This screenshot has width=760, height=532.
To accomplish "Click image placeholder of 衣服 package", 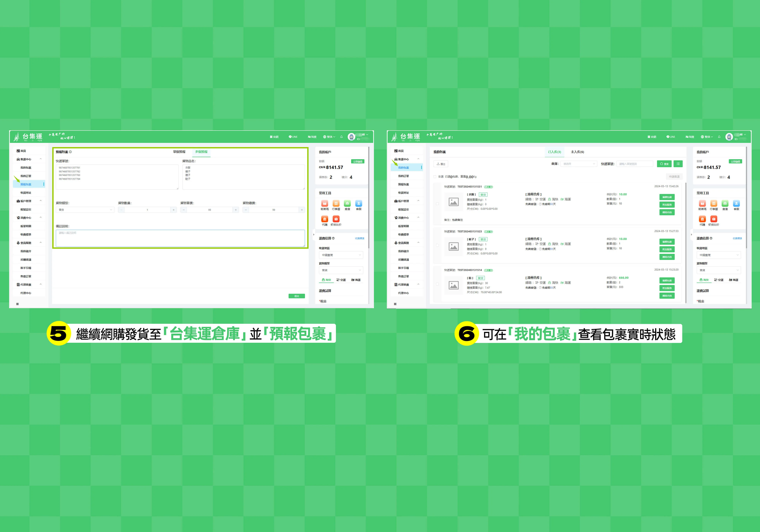I will [454, 202].
